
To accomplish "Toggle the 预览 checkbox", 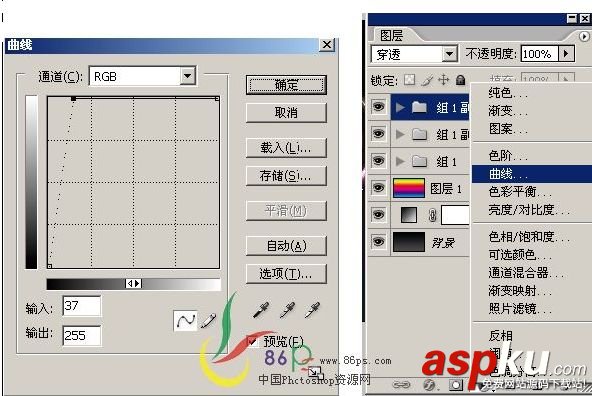I will [x=252, y=341].
